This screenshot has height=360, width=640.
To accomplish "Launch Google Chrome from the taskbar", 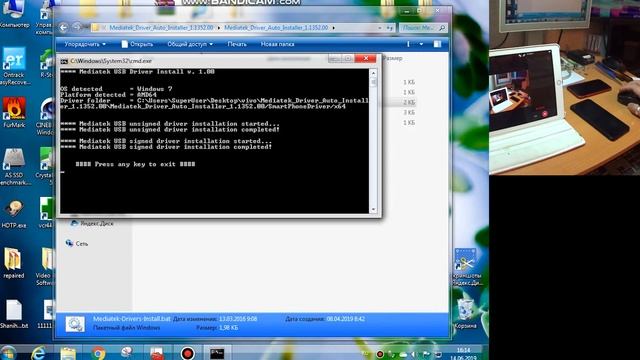I will [x=98, y=353].
